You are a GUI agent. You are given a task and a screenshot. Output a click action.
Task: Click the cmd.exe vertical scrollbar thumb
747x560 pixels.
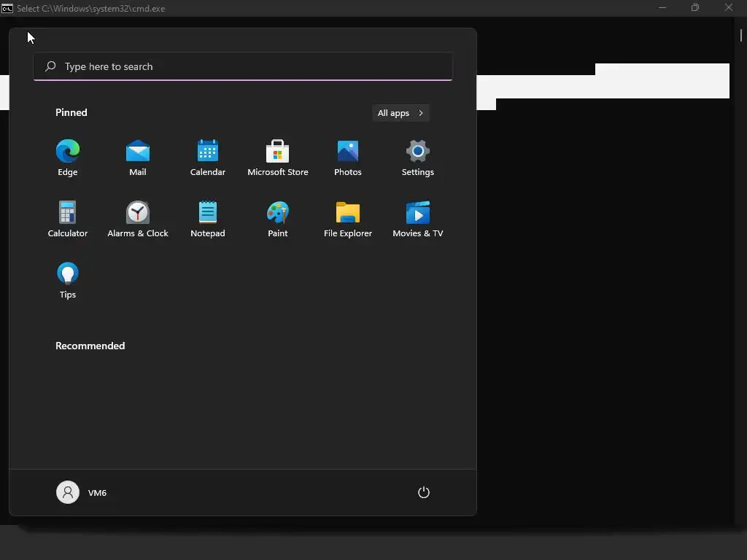click(741, 36)
